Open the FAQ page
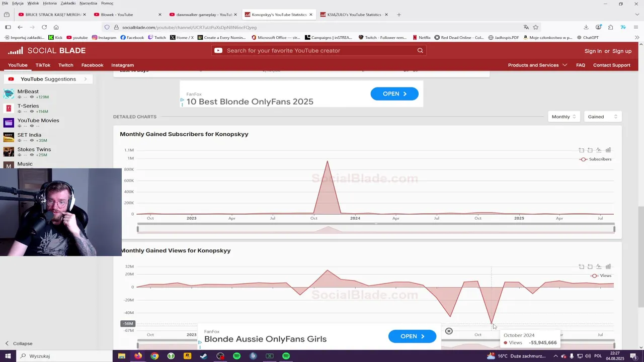 (581, 65)
